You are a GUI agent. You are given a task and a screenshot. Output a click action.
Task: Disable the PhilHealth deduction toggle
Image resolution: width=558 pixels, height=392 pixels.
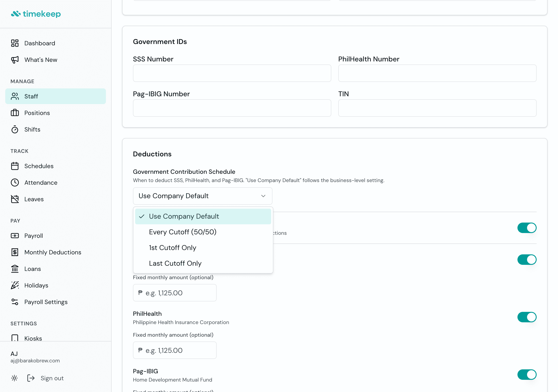click(526, 317)
